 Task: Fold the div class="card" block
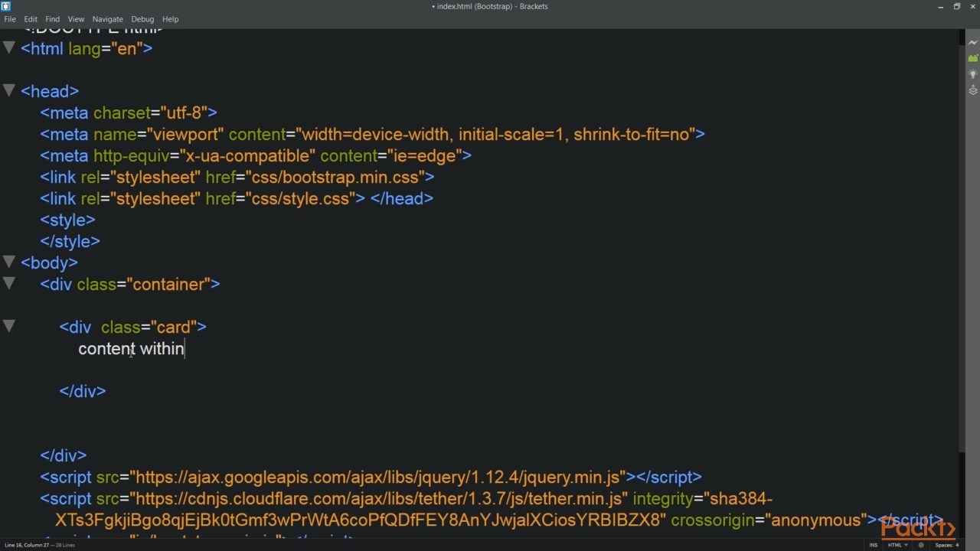point(8,326)
